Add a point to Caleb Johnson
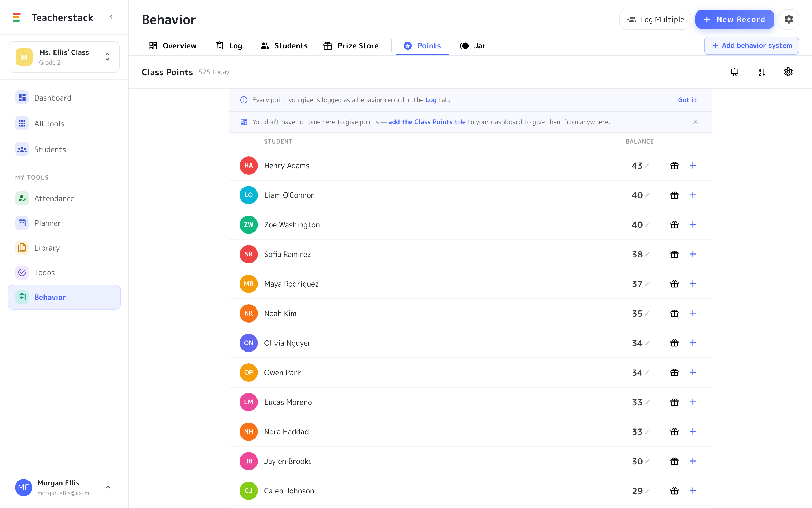 coord(693,491)
